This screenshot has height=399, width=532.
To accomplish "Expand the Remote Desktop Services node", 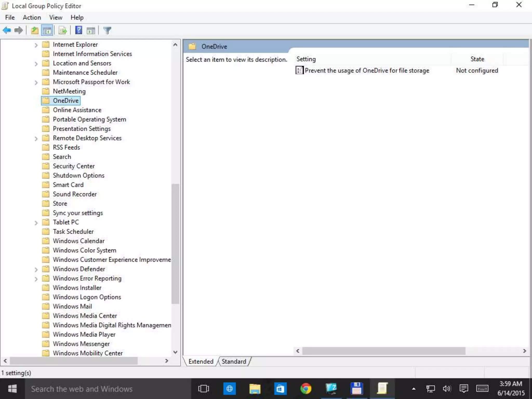I will [36, 138].
